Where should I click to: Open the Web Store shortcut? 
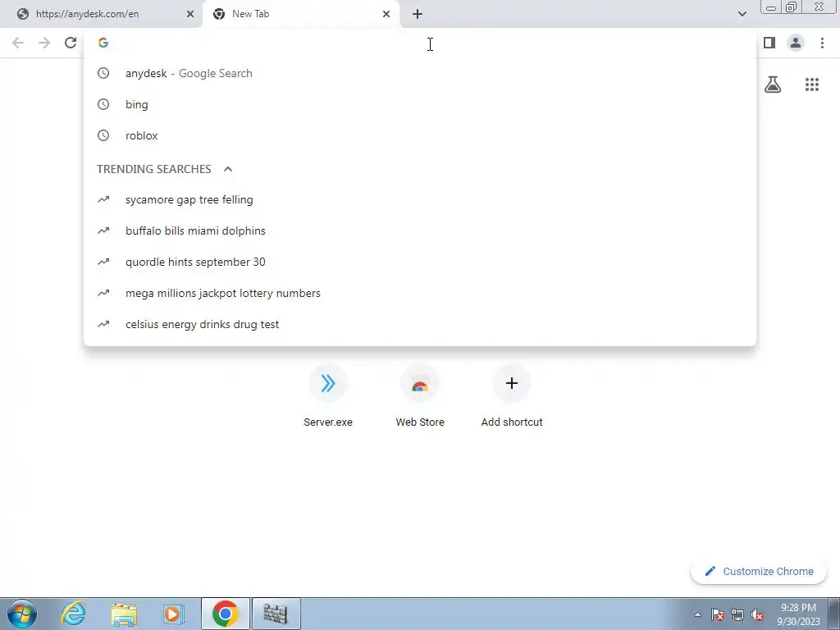click(x=420, y=396)
